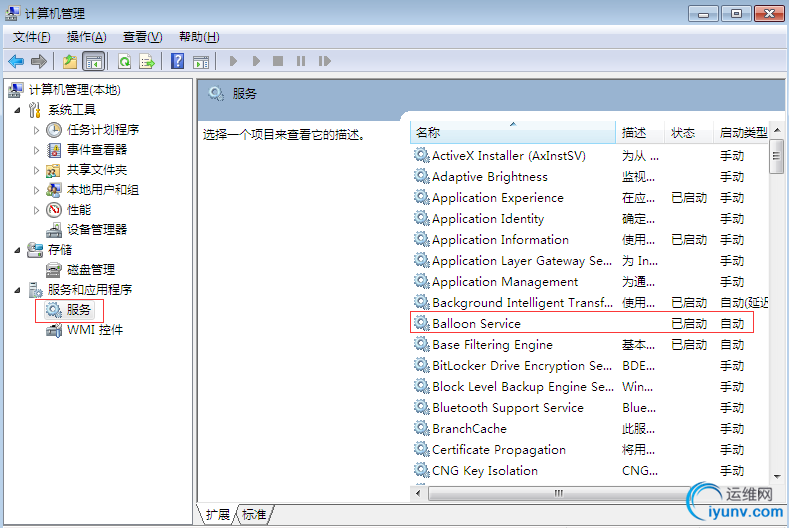Screen dimensions: 789x528
Task: Click the Balloon Service gear icon
Action: click(x=421, y=323)
